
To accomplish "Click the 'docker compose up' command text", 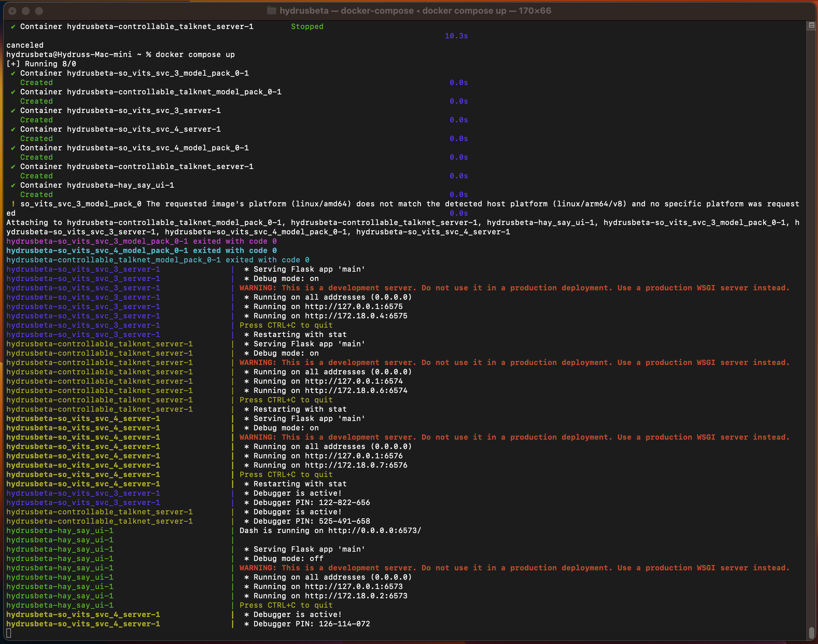I will [x=195, y=55].
